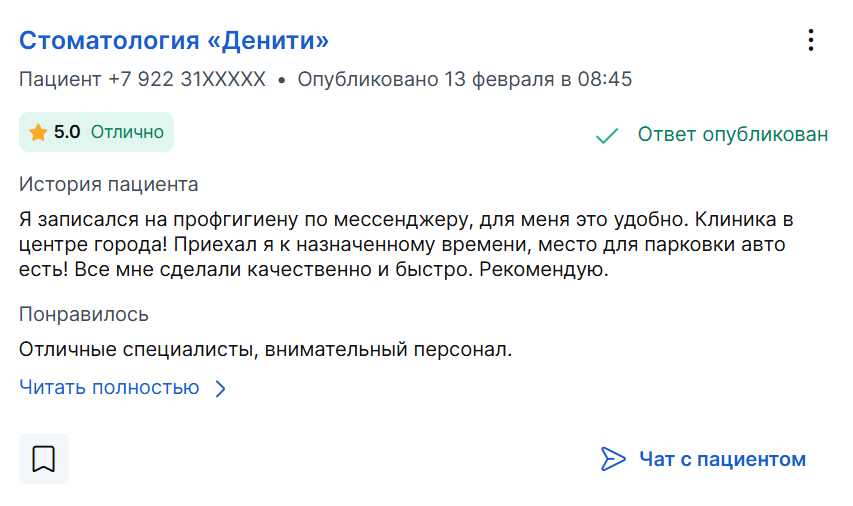Click the review text about профгигиену
853x506 pixels.
[x=406, y=244]
